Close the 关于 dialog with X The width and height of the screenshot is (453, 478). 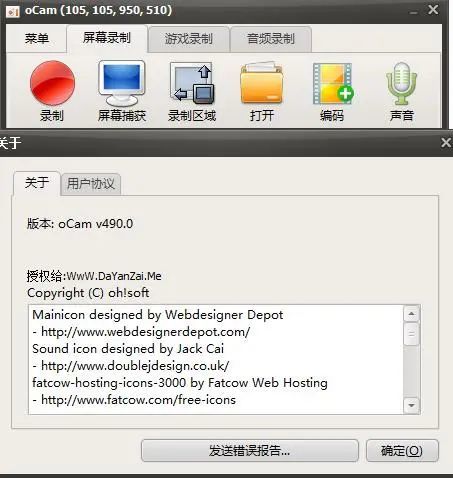point(446,143)
